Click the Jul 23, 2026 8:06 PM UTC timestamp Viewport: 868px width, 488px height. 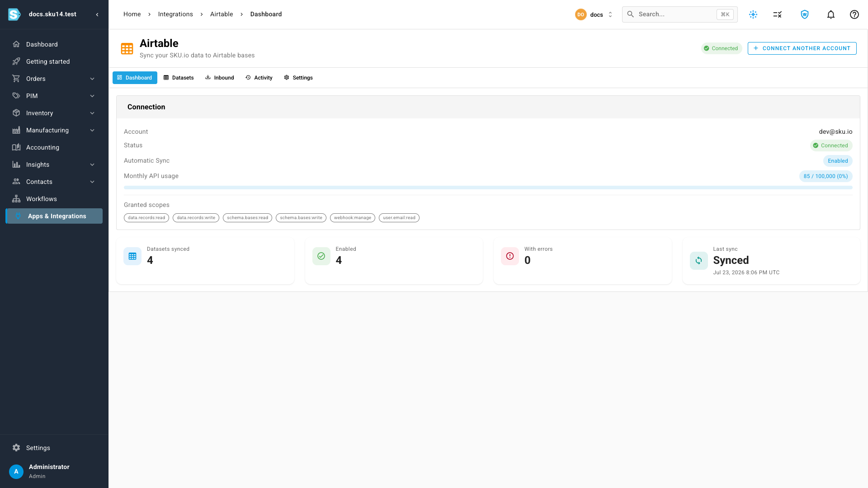(x=746, y=272)
